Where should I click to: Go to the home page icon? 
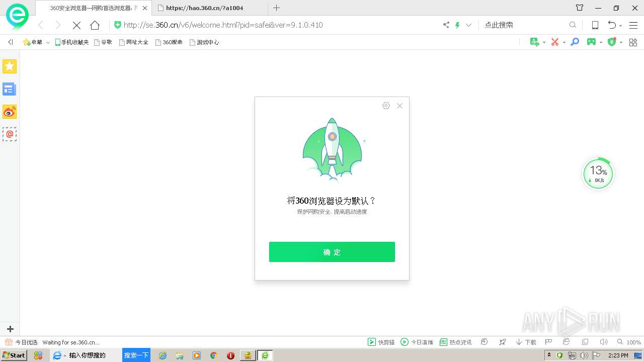point(95,25)
